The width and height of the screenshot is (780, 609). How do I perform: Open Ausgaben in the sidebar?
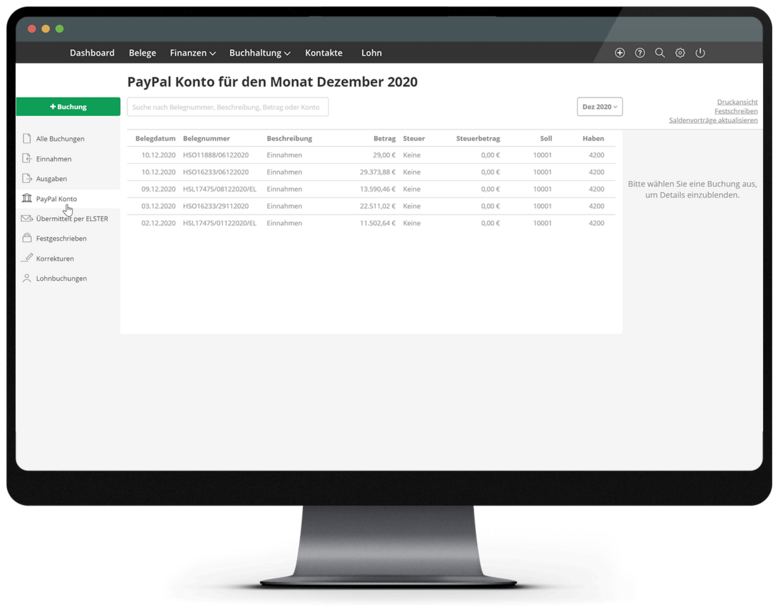click(51, 179)
